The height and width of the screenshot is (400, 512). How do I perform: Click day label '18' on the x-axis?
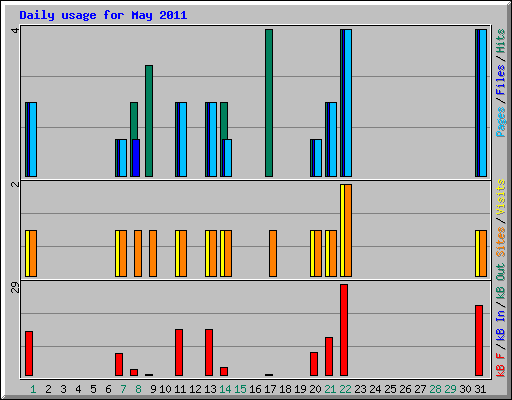[285, 389]
